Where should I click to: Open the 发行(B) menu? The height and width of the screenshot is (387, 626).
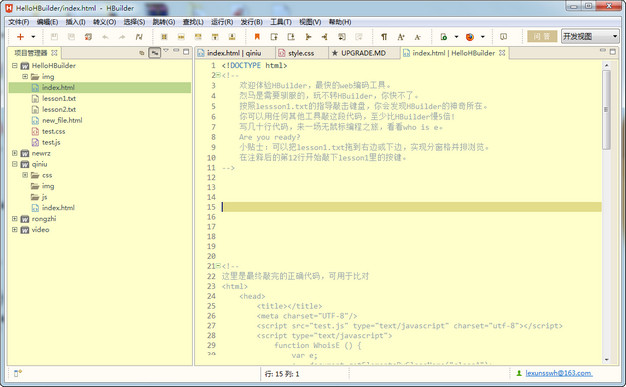(252, 22)
